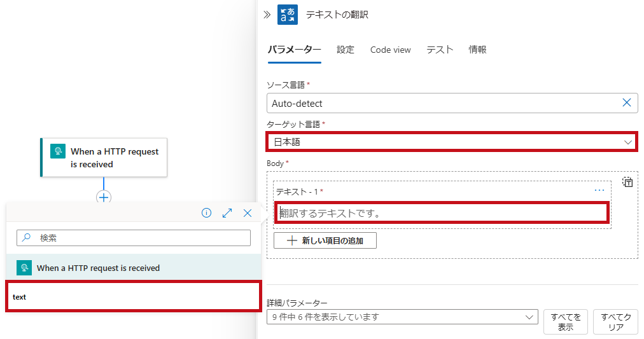Click the delete icon beside the Body array

coord(627,182)
